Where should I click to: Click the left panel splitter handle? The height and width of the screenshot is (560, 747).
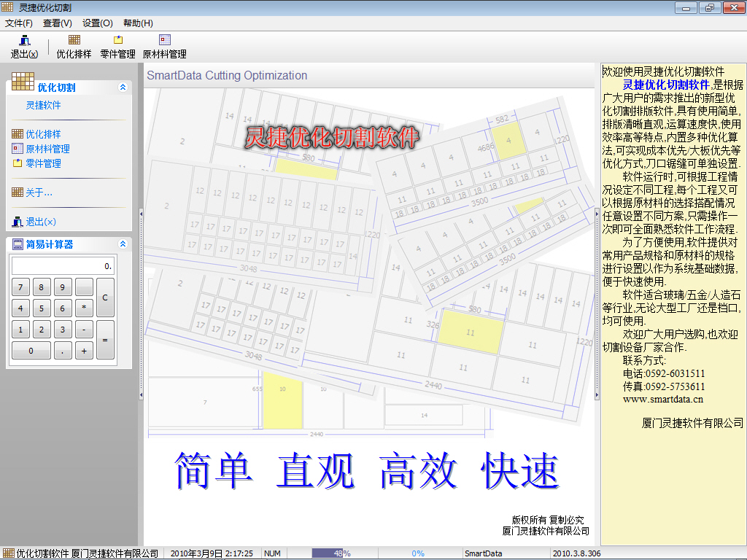[x=141, y=305]
